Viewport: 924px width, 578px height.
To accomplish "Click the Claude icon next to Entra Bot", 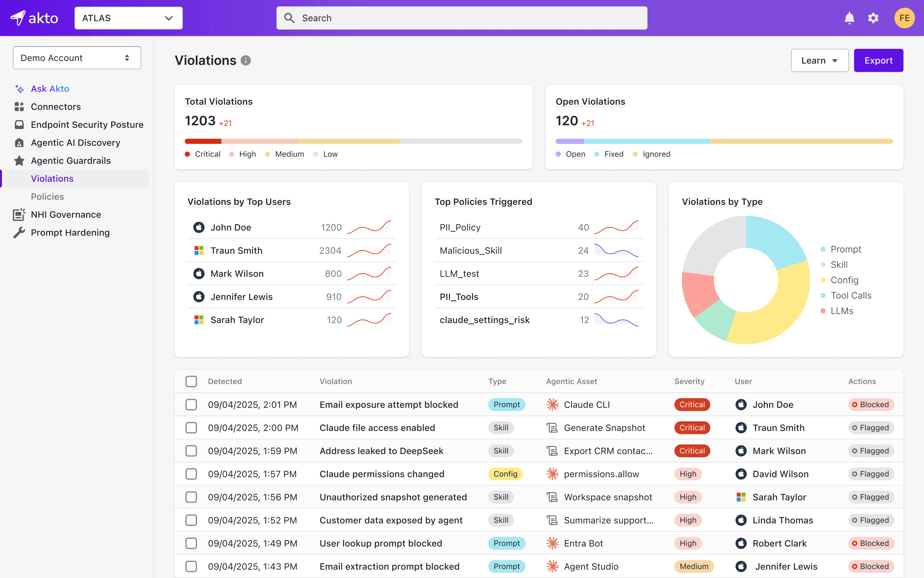I will coord(552,543).
